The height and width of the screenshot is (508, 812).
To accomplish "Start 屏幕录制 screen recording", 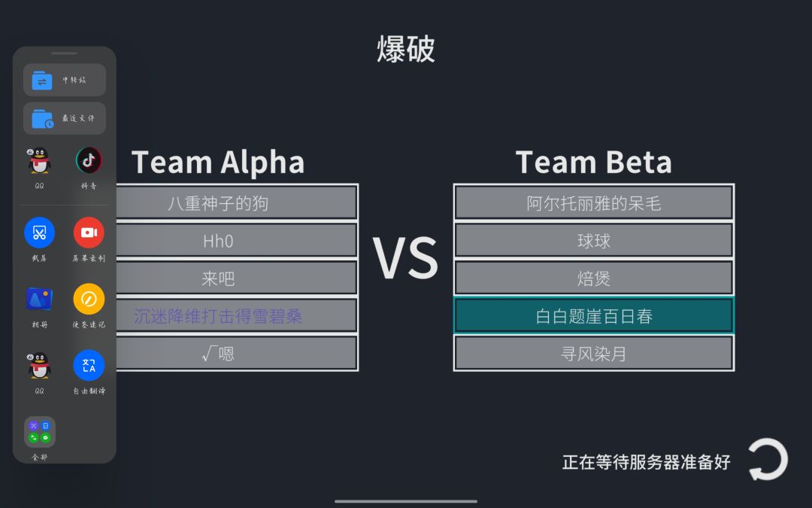I will click(89, 233).
